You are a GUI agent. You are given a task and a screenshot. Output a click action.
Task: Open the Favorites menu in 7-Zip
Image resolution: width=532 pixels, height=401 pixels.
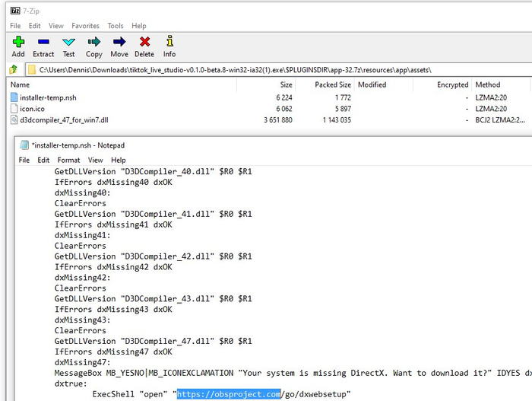(x=85, y=26)
